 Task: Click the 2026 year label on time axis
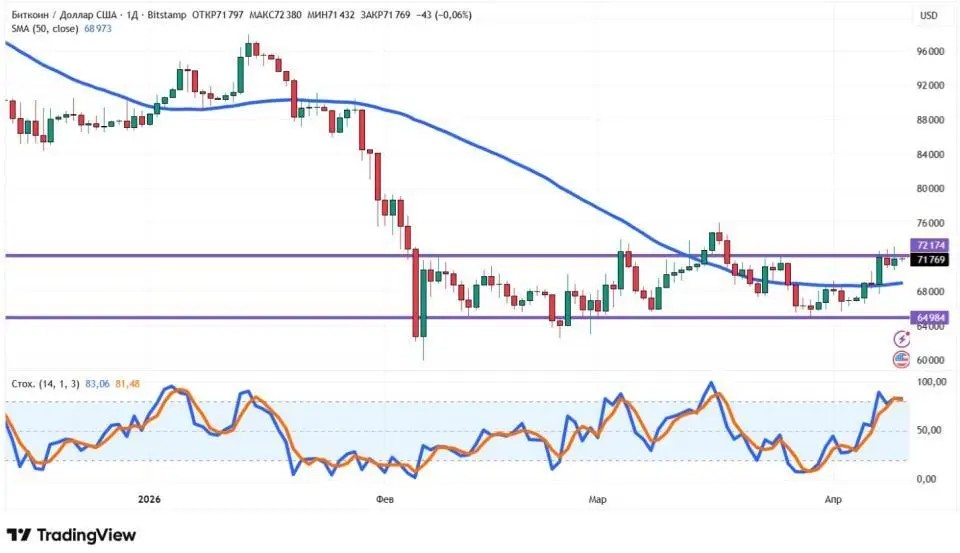point(149,499)
